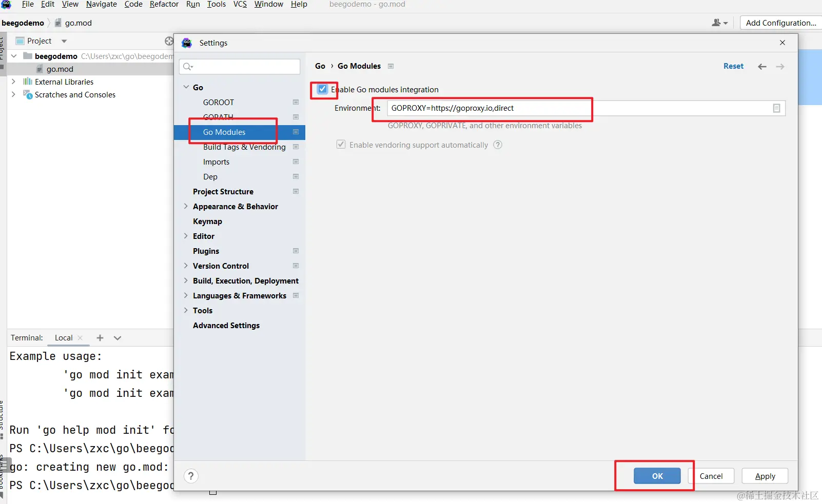
Task: Expand External Libraries in project tree
Action: click(x=13, y=82)
